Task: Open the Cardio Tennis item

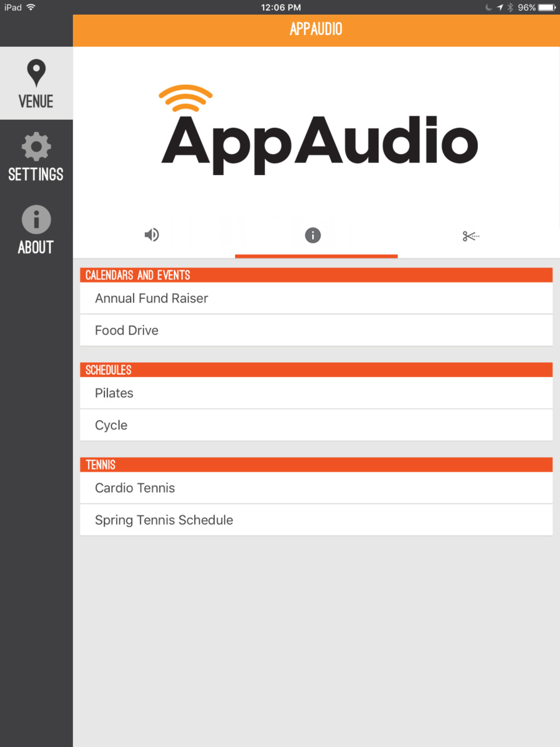Action: pos(316,488)
